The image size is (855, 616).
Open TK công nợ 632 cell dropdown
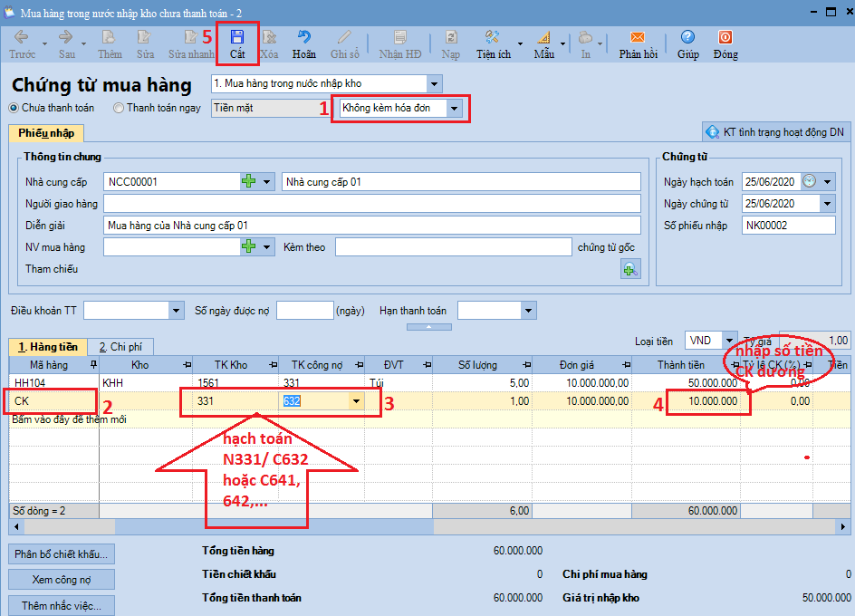click(356, 401)
